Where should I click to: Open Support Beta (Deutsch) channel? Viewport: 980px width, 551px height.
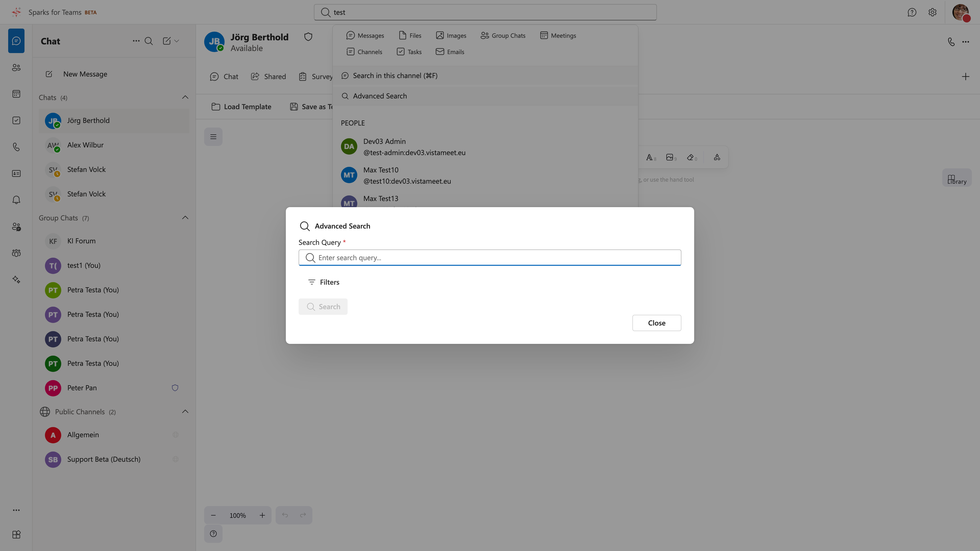pos(114,459)
